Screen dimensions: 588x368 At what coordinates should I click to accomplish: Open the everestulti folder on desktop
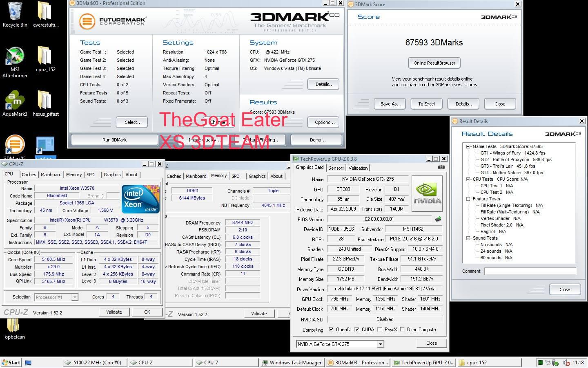pyautogui.click(x=45, y=14)
